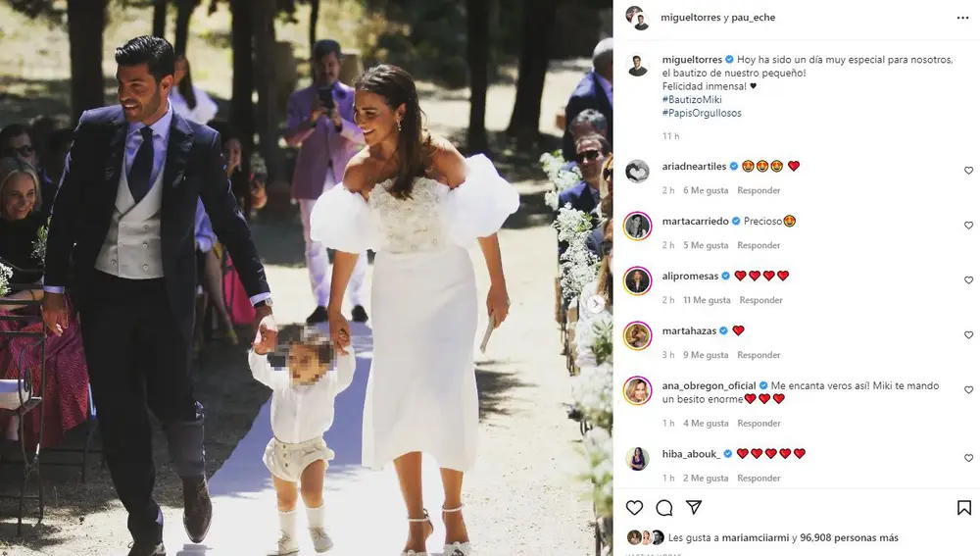Save the post with the bookmark icon
980x556 pixels.
point(964,507)
